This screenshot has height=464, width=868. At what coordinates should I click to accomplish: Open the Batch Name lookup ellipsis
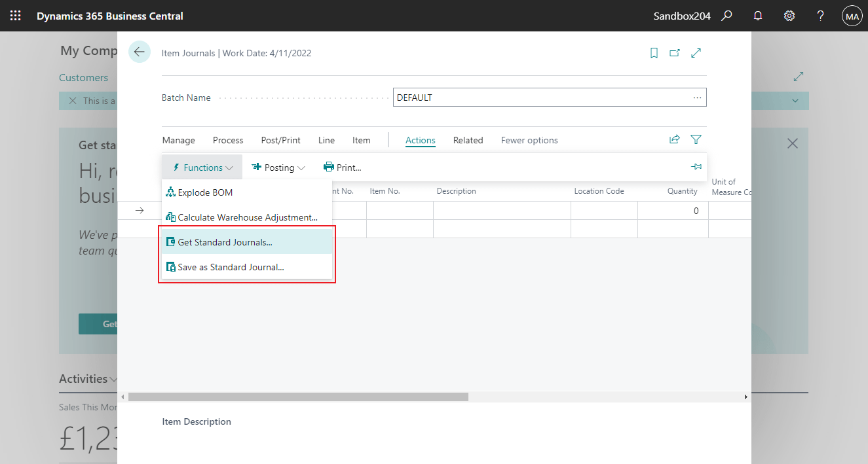(x=697, y=97)
